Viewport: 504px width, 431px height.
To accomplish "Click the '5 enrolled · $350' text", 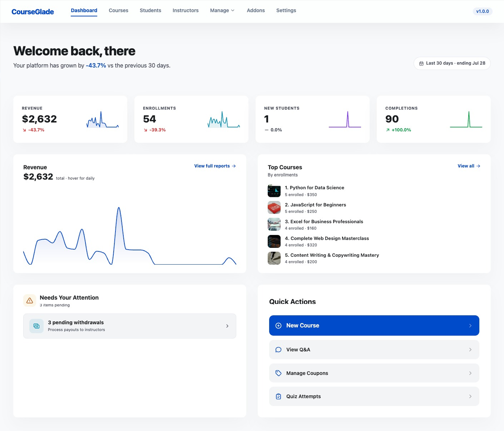I will pyautogui.click(x=301, y=195).
